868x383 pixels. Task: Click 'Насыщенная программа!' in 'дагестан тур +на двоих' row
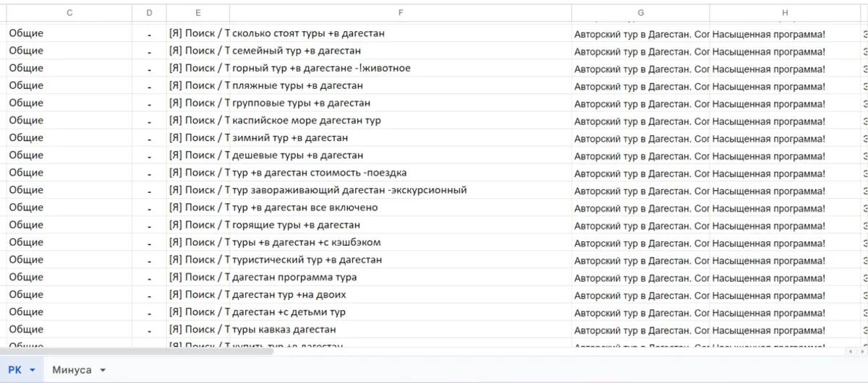point(768,295)
